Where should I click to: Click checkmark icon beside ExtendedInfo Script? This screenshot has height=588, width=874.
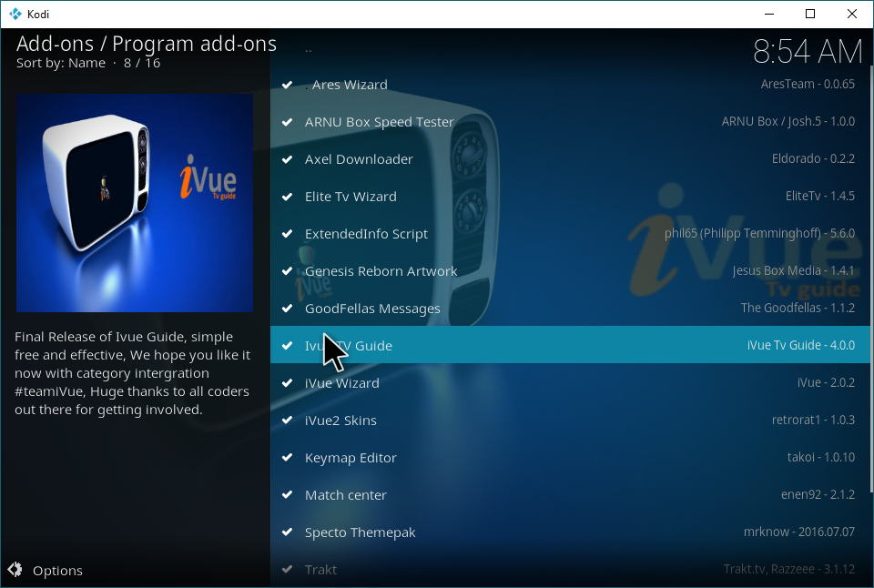point(287,234)
